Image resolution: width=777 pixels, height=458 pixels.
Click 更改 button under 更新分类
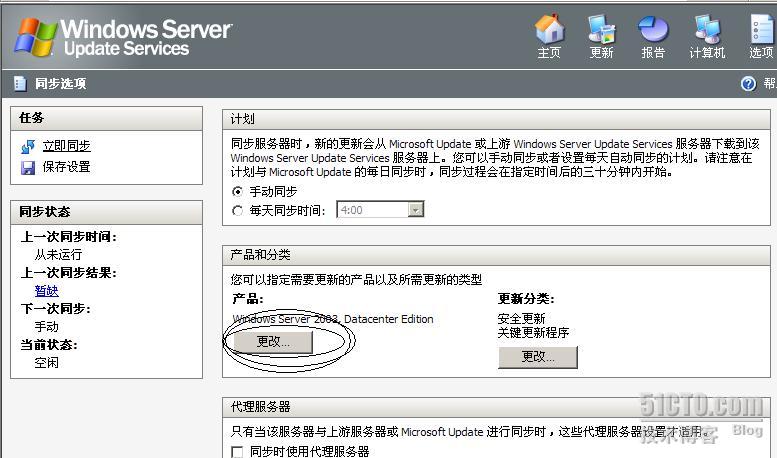coord(538,357)
